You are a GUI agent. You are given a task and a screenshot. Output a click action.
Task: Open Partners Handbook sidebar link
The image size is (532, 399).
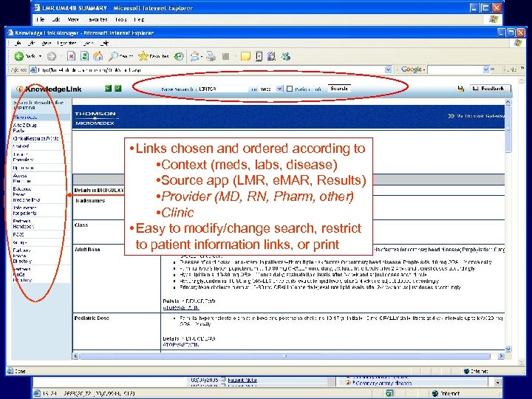(x=24, y=224)
